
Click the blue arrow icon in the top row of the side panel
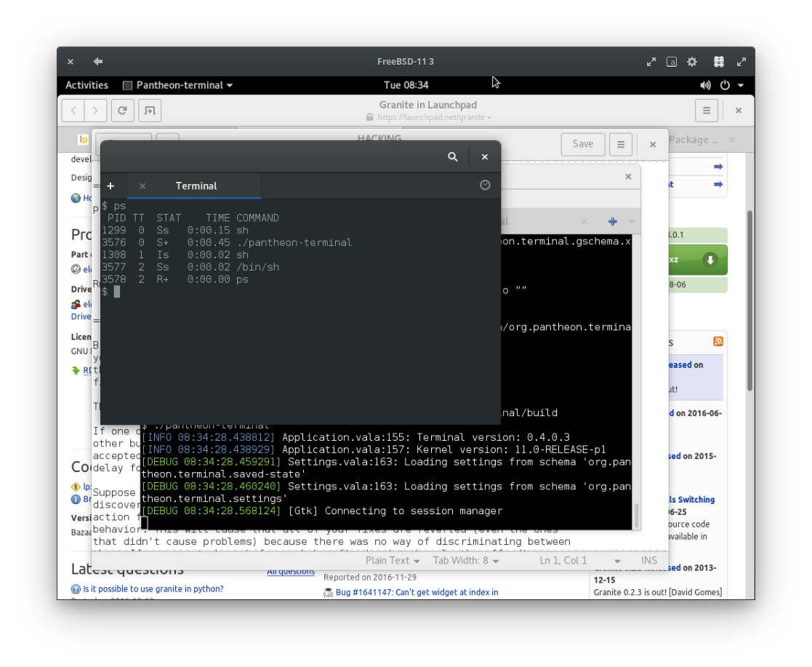(x=717, y=167)
